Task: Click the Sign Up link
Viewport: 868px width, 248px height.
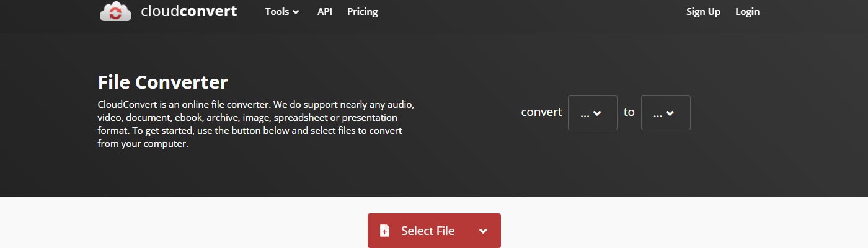Action: click(703, 12)
